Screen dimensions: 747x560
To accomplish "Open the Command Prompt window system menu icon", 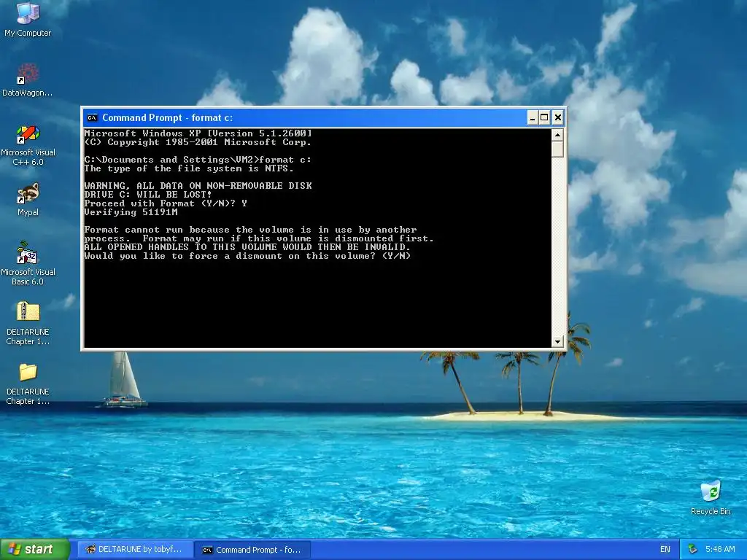I will pyautogui.click(x=93, y=117).
